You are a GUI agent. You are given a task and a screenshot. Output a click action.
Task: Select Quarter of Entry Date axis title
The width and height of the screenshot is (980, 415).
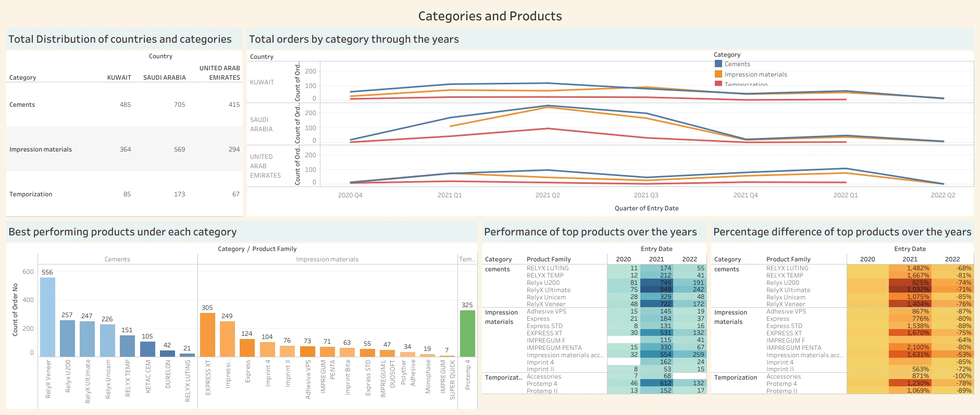point(647,208)
